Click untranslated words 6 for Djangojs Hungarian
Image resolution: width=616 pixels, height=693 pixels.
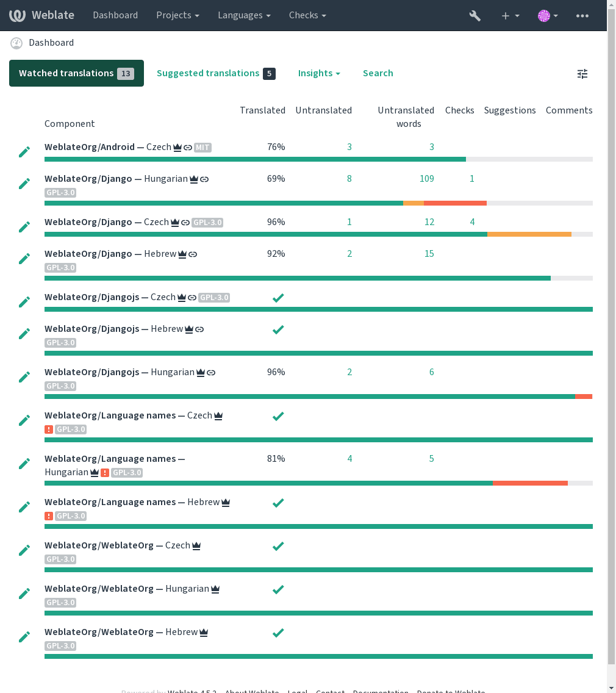coord(432,373)
